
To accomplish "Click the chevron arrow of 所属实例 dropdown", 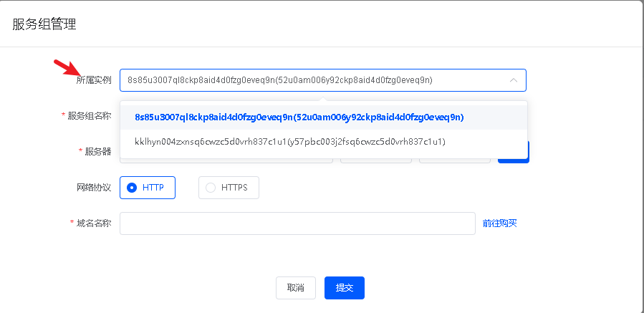I will pyautogui.click(x=513, y=80).
